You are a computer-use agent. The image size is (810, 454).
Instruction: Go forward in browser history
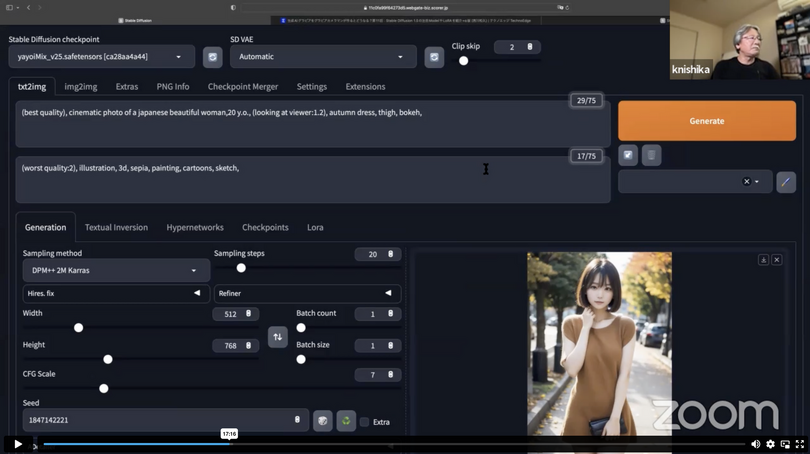pos(39,8)
